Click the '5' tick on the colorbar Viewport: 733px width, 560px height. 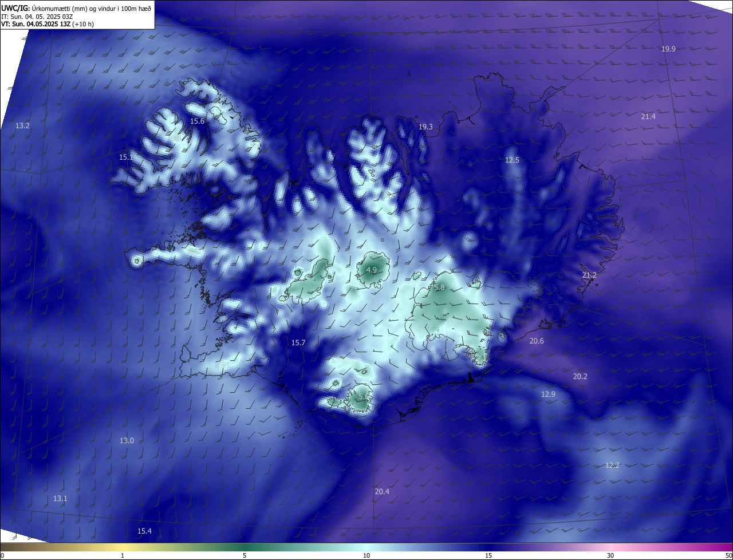[245, 555]
